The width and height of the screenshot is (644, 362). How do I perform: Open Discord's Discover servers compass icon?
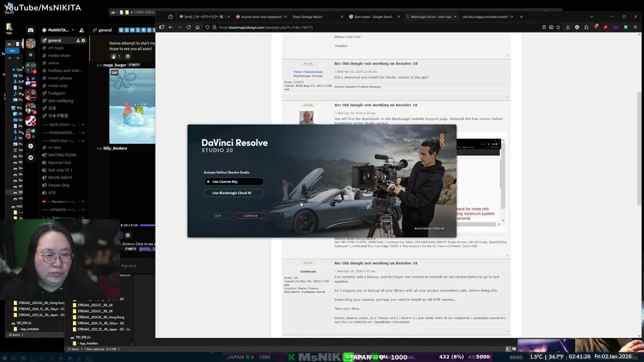click(x=31, y=157)
